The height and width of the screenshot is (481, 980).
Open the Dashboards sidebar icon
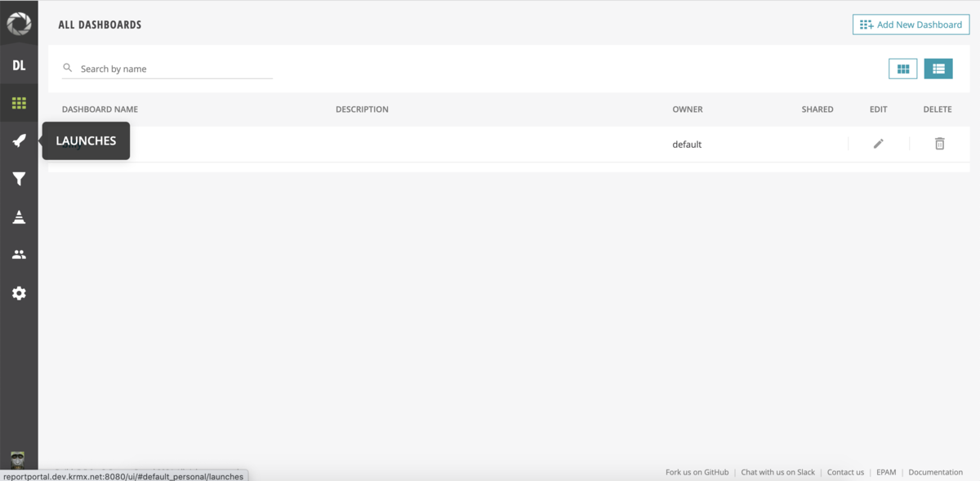coord(19,103)
